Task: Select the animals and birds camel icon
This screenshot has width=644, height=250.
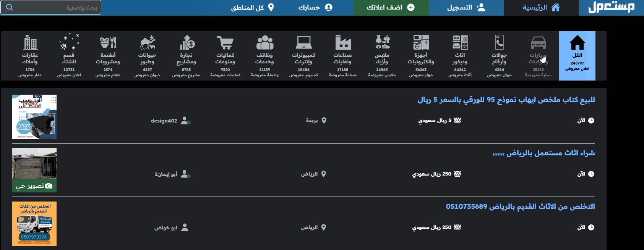Action: [x=147, y=42]
